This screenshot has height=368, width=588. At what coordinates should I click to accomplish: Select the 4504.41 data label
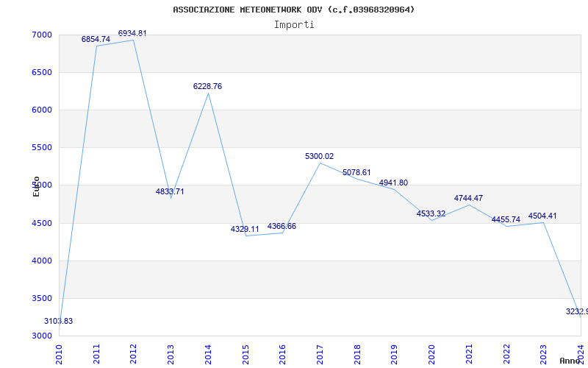[x=542, y=216]
